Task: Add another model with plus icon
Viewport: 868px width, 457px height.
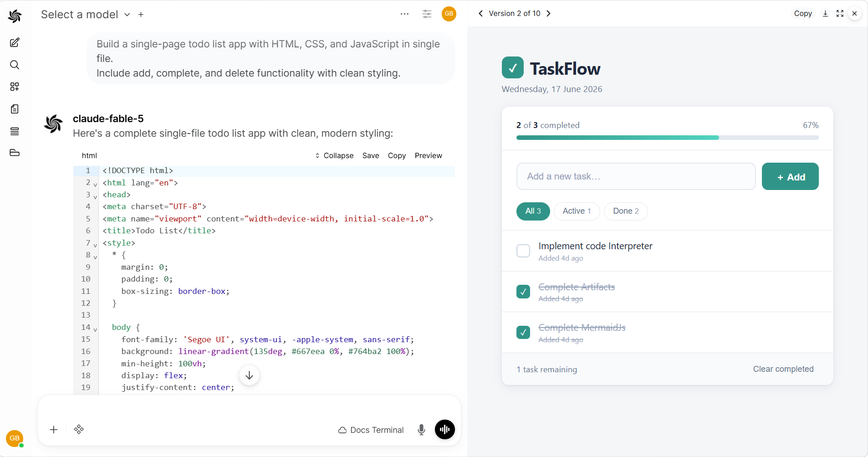Action: point(141,15)
